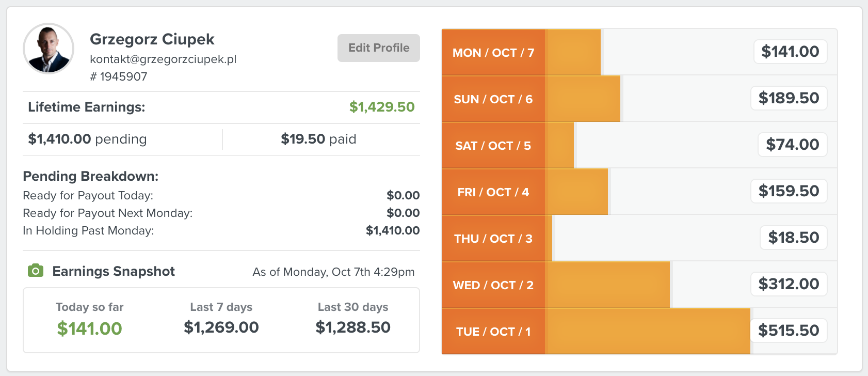Click the profile avatar photo
Screen dimensions: 868x376
pyautogui.click(x=49, y=49)
